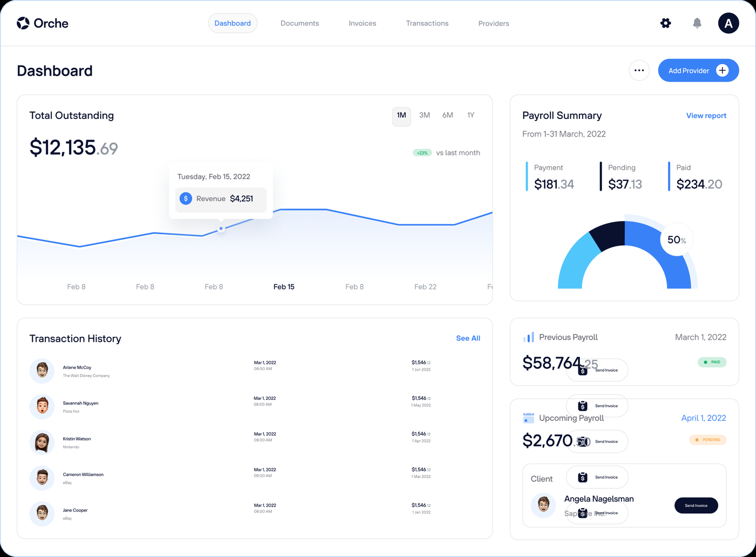Click the name Savannah Nguyen

click(80, 403)
